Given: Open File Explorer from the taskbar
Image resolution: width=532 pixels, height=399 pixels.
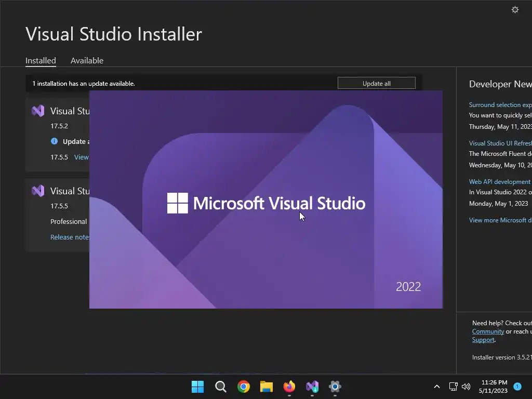Looking at the screenshot, I should [x=267, y=387].
